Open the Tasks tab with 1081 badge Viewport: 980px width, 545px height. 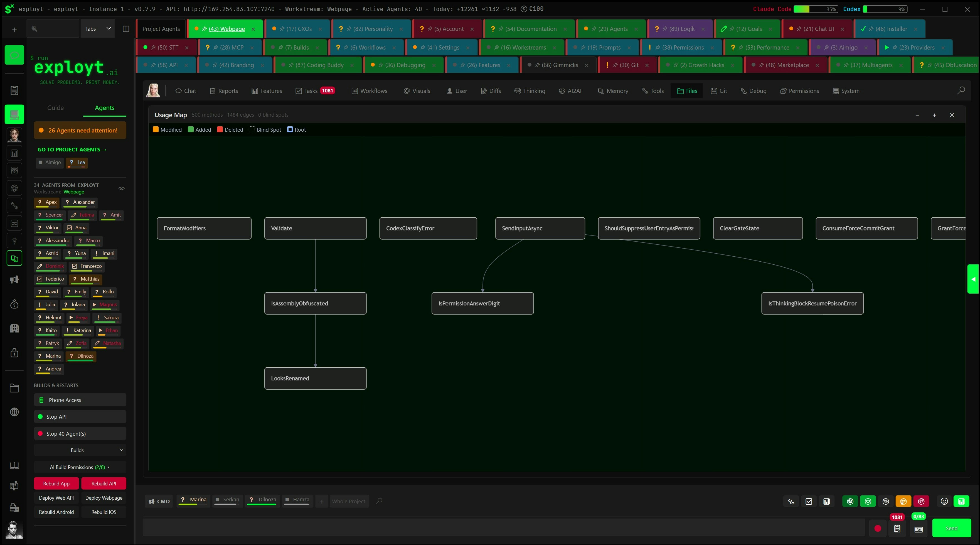315,90
